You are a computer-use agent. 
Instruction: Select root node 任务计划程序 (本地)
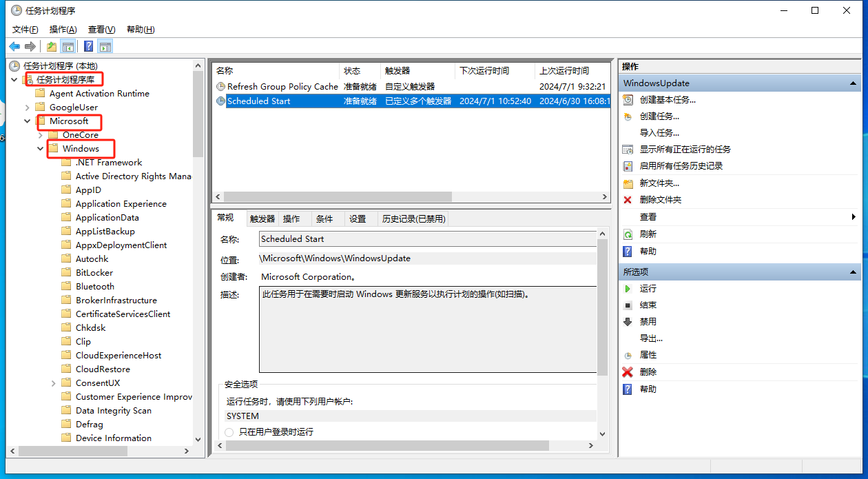(x=61, y=65)
